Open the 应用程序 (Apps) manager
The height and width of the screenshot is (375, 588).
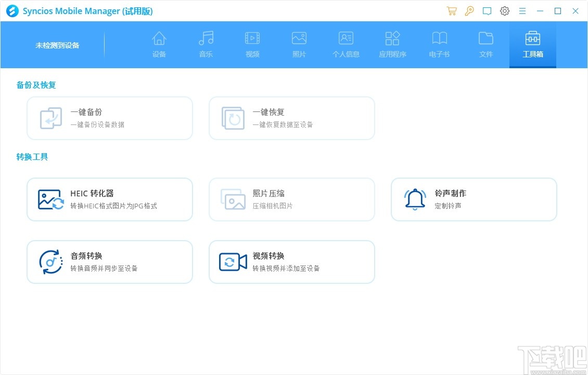(x=392, y=44)
